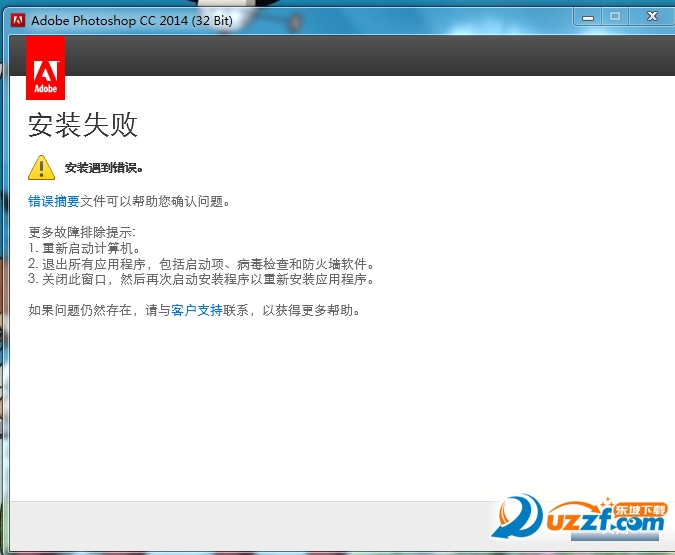Click the Adobe Photoshop CC 2014 (32 Bit) title
Image resolution: width=675 pixels, height=555 pixels.
click(x=132, y=20)
